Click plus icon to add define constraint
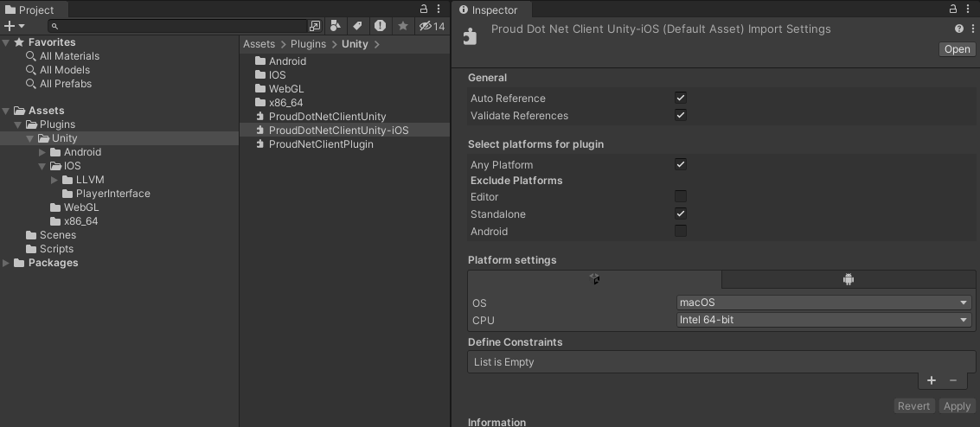 tap(931, 380)
